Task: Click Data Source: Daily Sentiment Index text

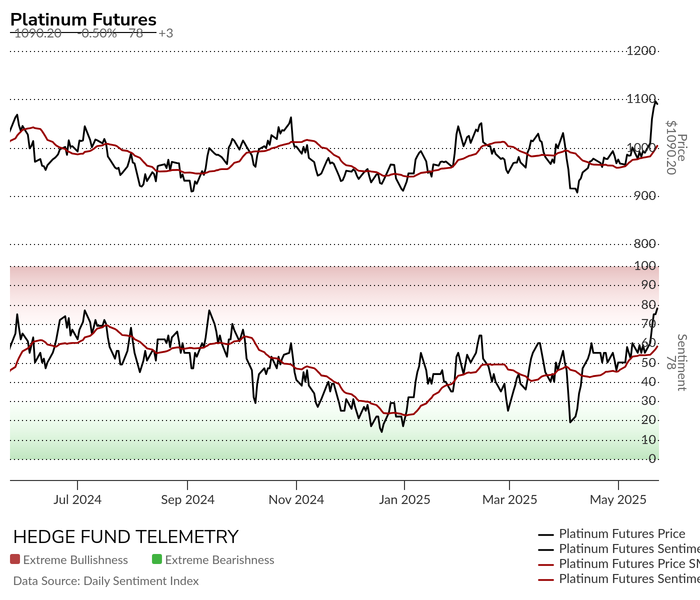Action: click(106, 581)
